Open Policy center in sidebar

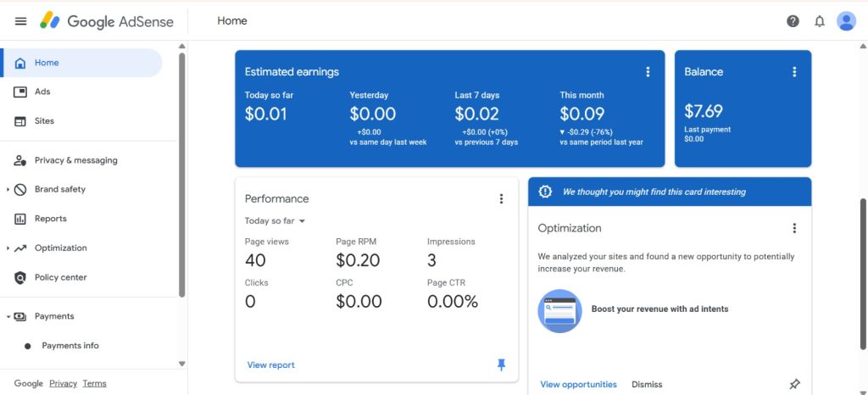60,277
